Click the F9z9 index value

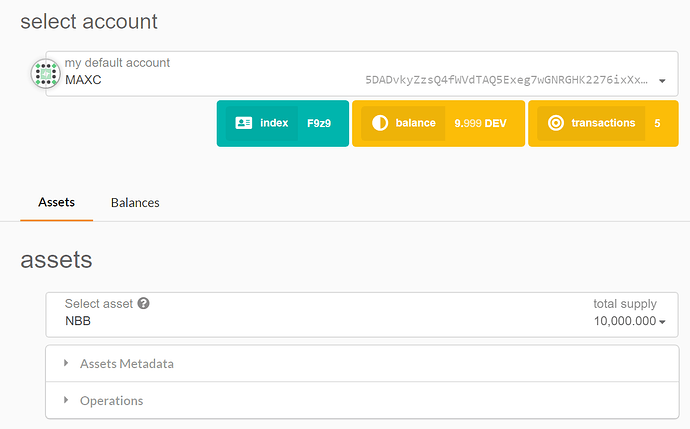(320, 123)
